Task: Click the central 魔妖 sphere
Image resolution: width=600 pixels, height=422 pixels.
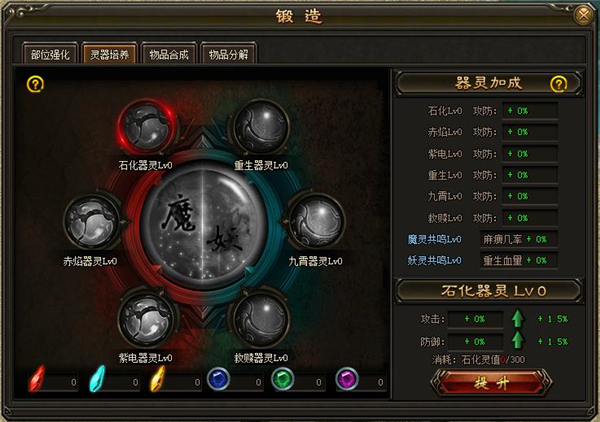Action: pyautogui.click(x=204, y=226)
